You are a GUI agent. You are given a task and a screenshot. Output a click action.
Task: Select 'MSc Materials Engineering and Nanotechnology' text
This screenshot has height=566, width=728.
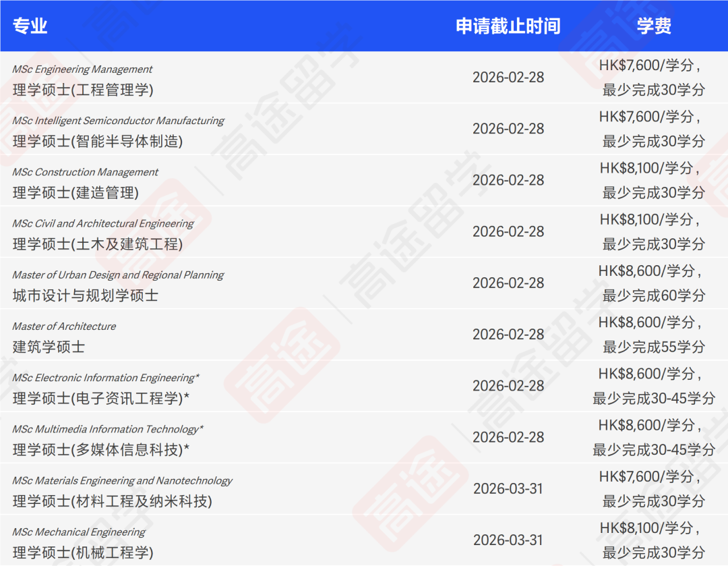(122, 481)
